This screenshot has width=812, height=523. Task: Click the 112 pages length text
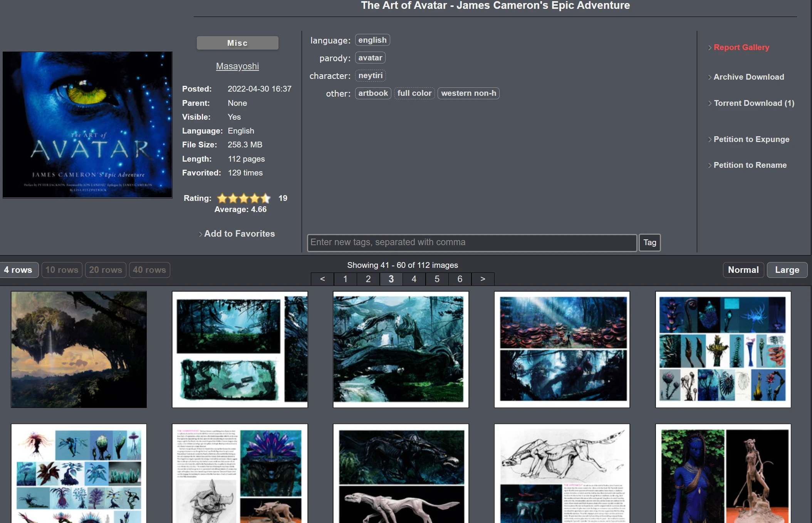click(x=246, y=159)
